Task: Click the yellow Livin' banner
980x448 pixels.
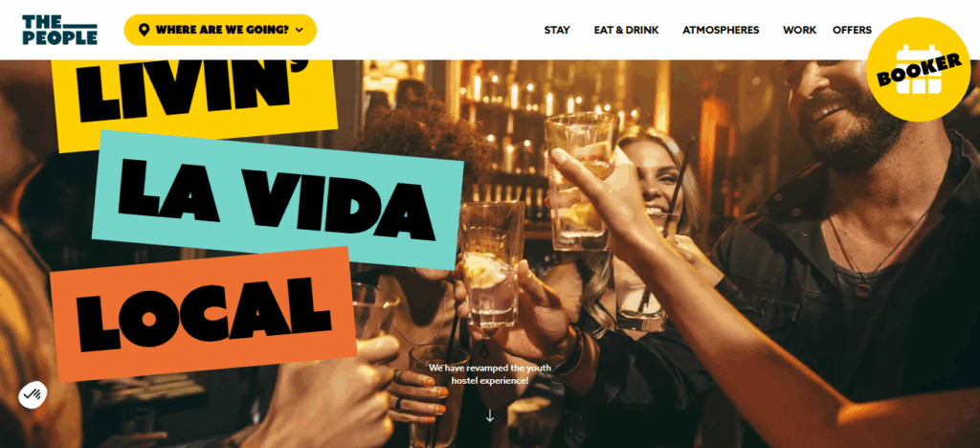Action: [x=193, y=94]
